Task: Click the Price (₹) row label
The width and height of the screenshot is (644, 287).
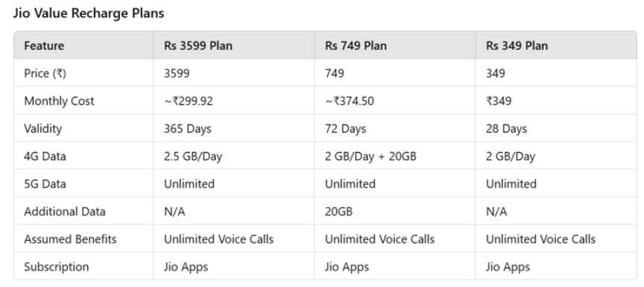Action: [45, 74]
